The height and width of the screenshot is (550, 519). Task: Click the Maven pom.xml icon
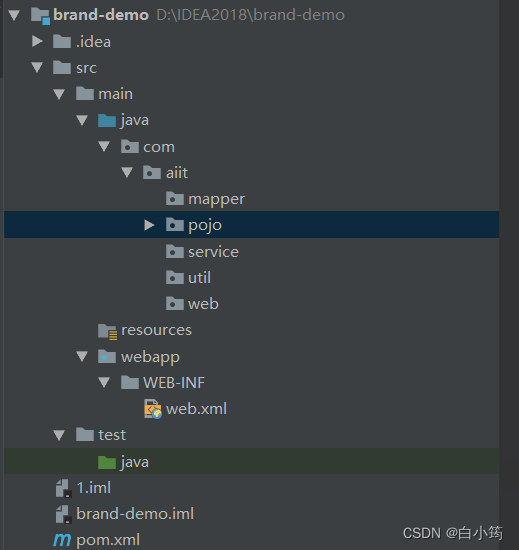click(x=62, y=540)
